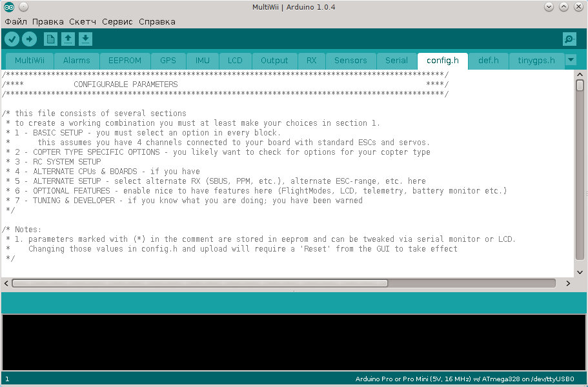Open the Скетч menu
The height and width of the screenshot is (387, 588).
(x=83, y=21)
